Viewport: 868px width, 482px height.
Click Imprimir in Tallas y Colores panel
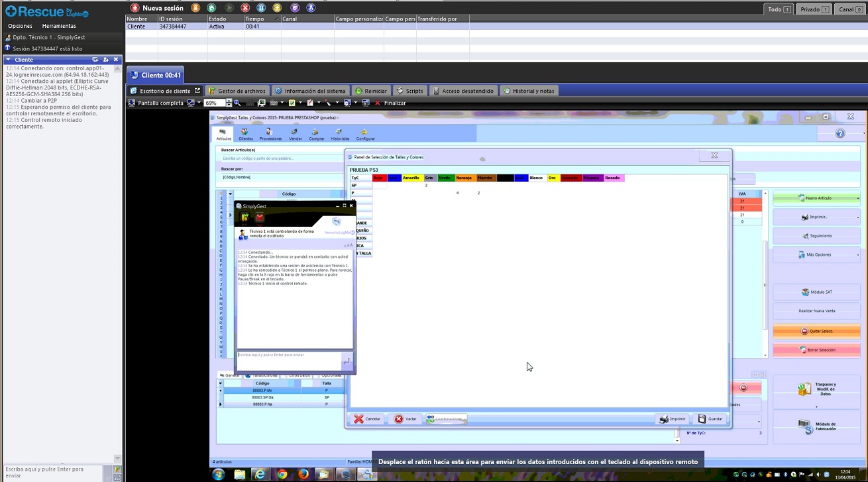pos(673,419)
